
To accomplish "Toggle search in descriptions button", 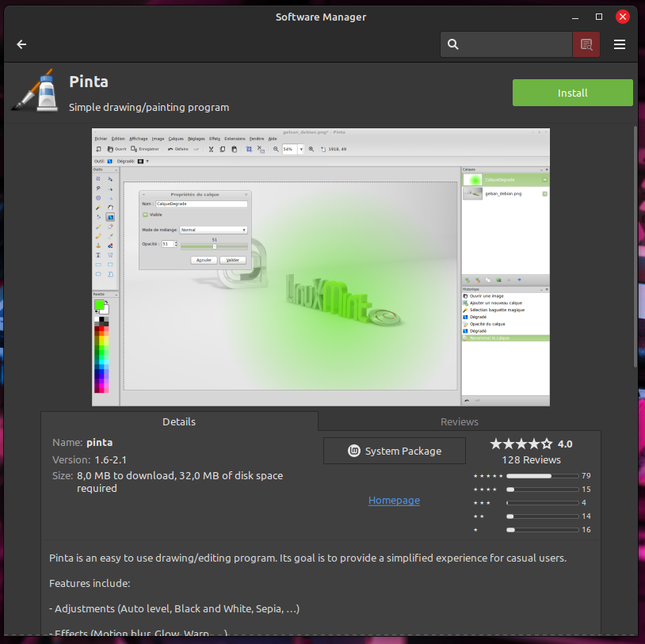I will tap(586, 44).
